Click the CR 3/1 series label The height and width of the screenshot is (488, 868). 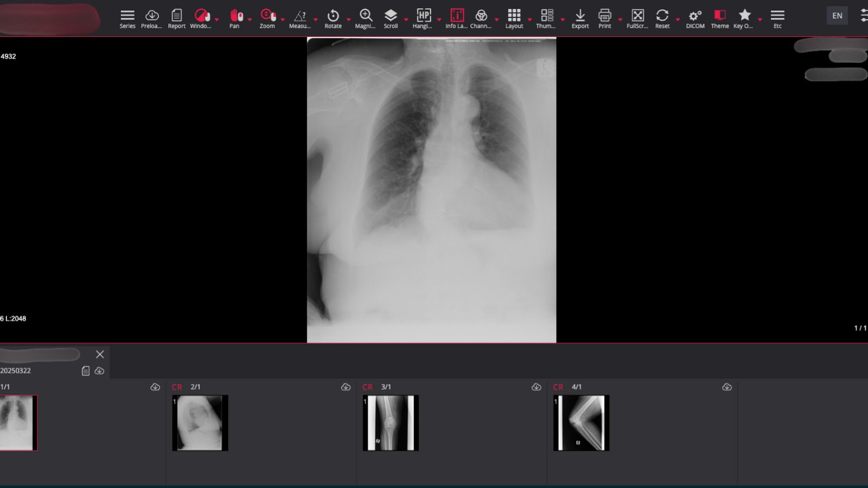(376, 387)
